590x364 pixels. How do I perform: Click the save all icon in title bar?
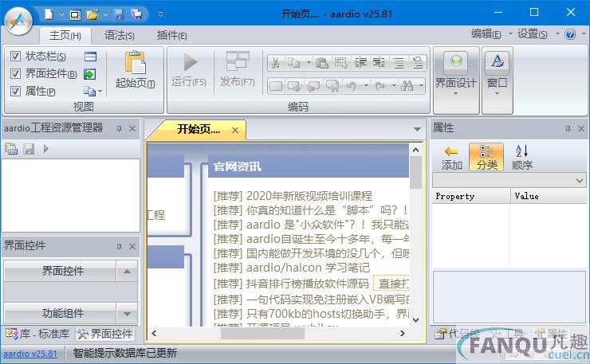pos(136,14)
